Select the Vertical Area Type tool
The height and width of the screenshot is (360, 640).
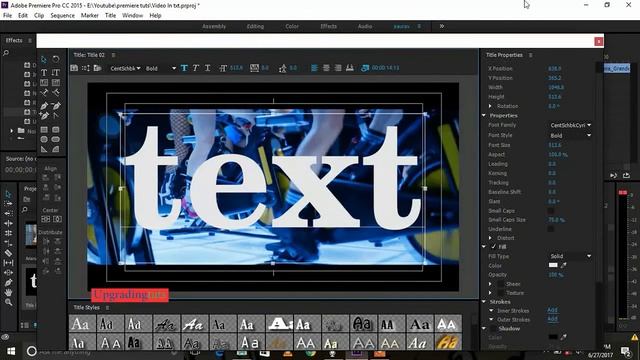pyautogui.click(x=56, y=82)
